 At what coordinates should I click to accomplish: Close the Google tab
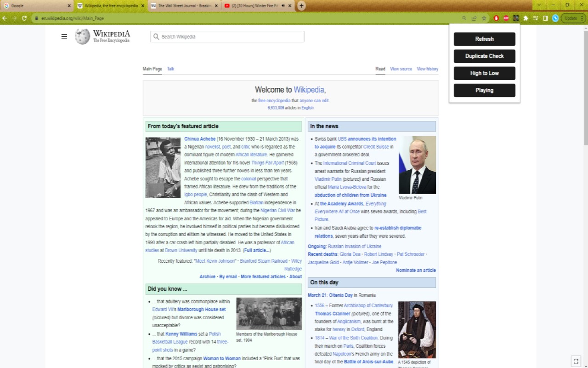[69, 6]
